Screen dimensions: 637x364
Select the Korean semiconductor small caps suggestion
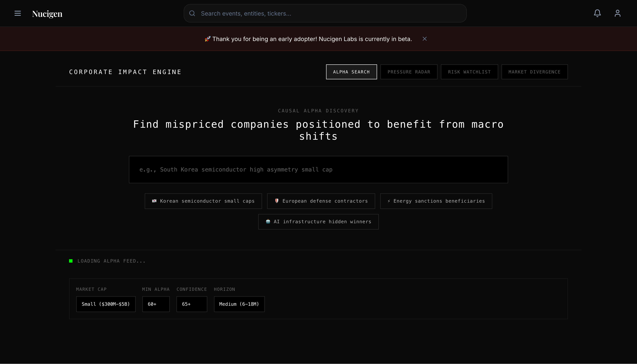click(x=203, y=201)
